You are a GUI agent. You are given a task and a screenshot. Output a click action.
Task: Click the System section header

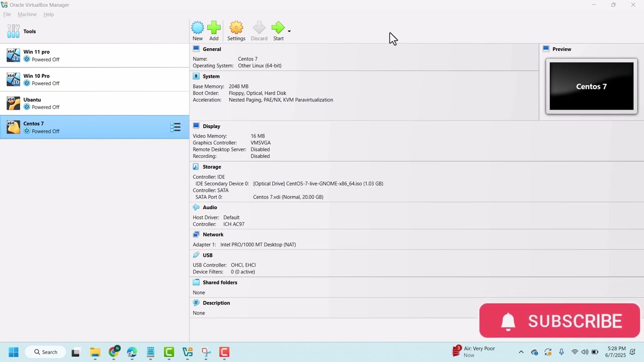click(211, 76)
